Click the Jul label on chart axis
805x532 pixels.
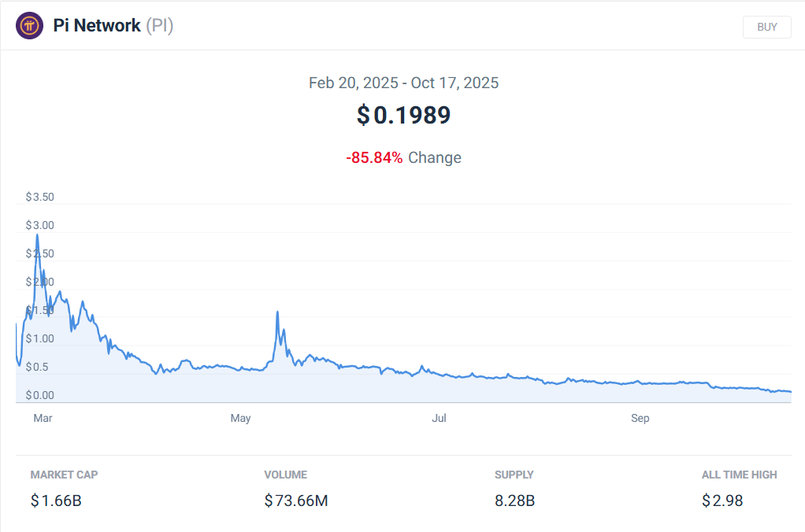(x=440, y=418)
